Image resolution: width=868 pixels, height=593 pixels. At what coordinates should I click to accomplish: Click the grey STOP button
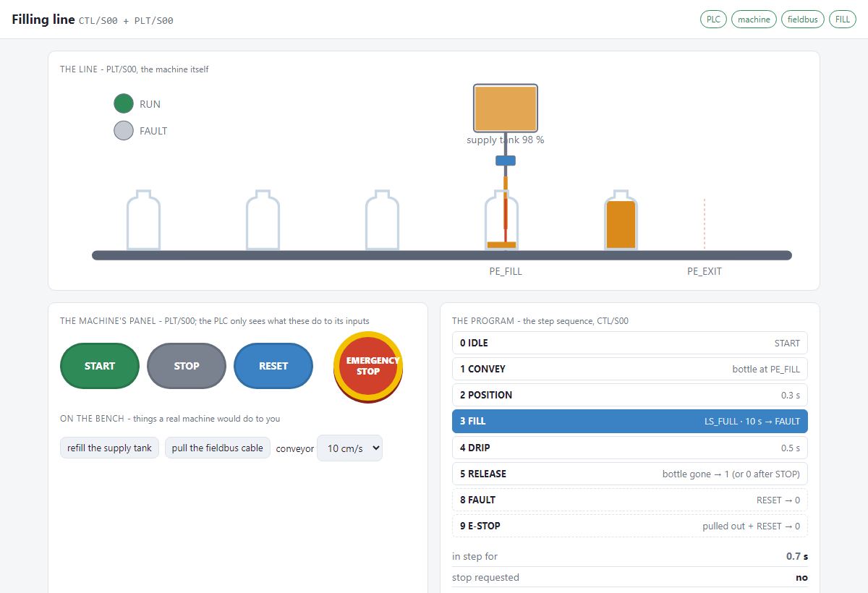point(187,366)
